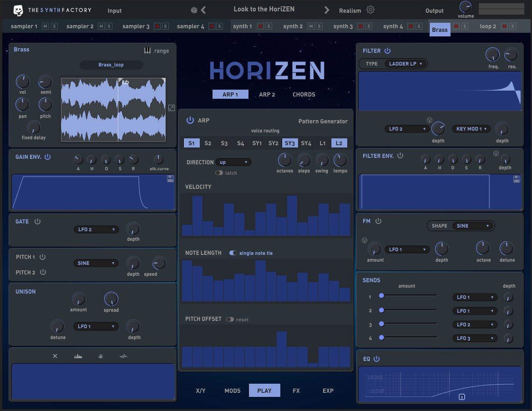Click the piano keys range icon

click(147, 51)
